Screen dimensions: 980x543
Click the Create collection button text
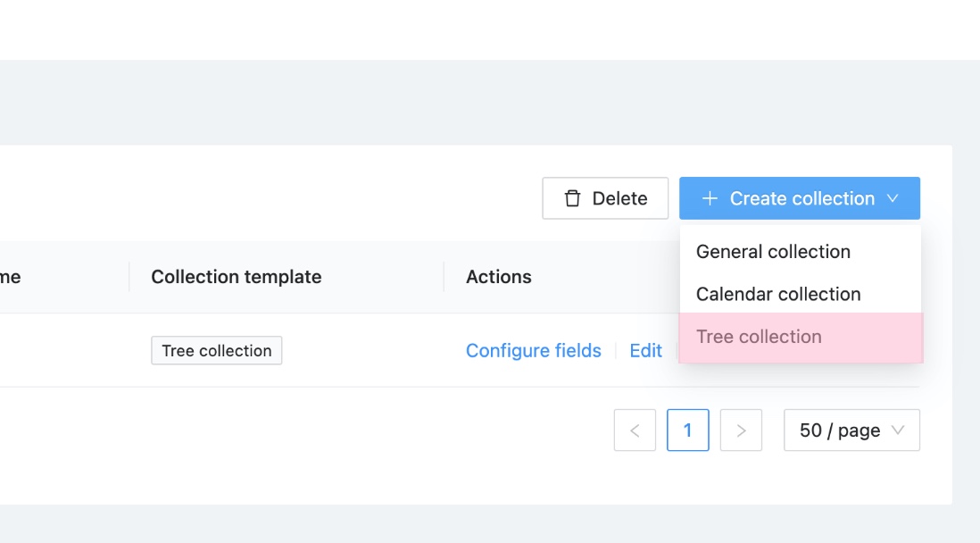pos(801,198)
